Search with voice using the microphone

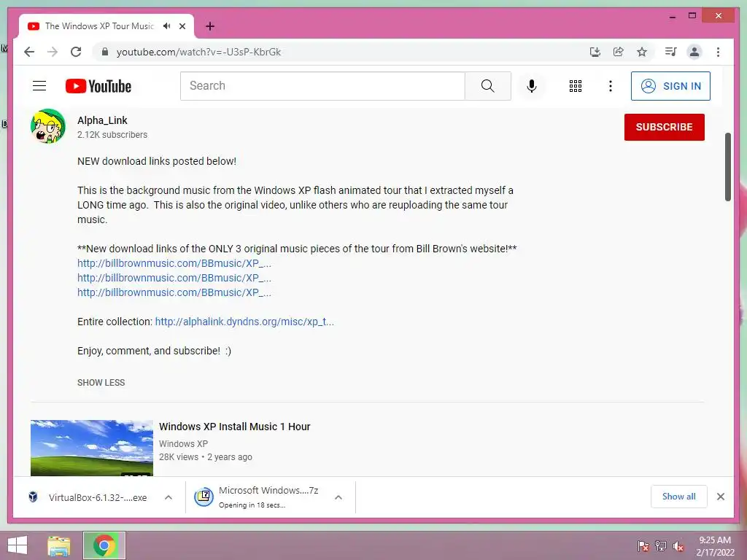(532, 86)
